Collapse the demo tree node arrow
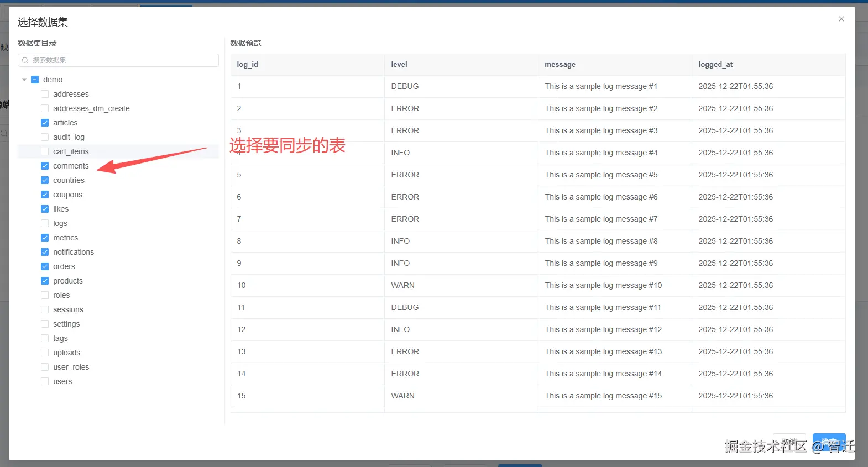Viewport: 868px width, 467px height. click(x=24, y=80)
